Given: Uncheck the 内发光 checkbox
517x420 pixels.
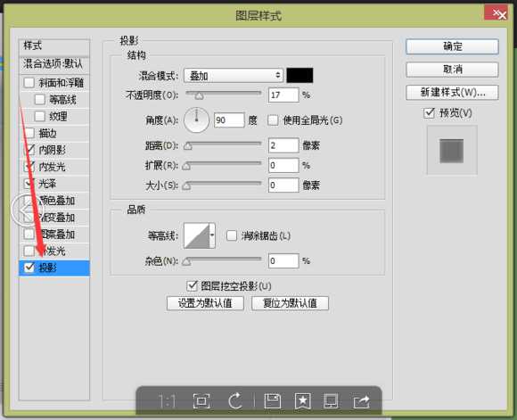Looking at the screenshot, I should click(29, 167).
